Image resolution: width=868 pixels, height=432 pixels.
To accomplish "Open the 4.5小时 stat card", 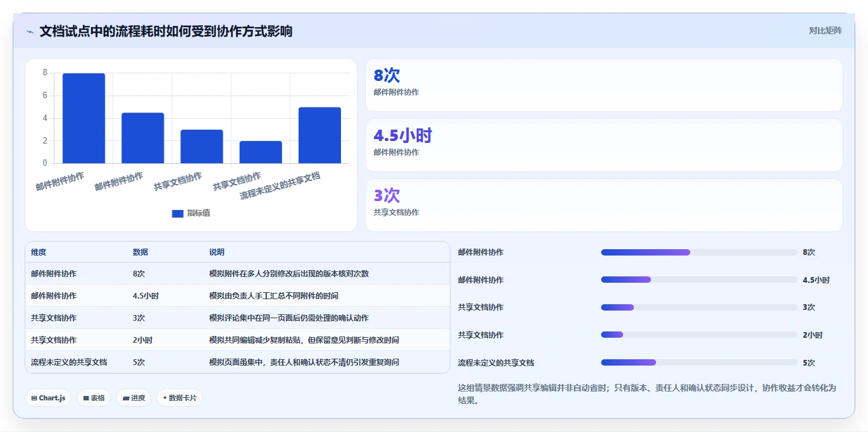I will 604,145.
